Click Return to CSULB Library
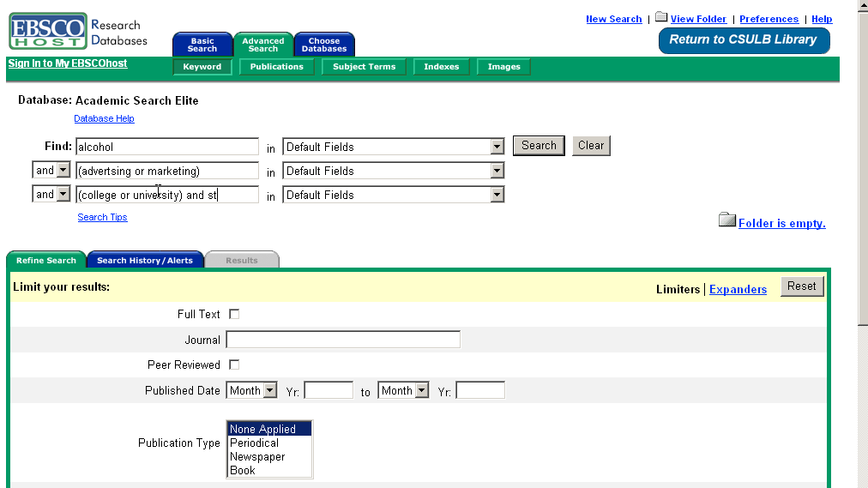Image resolution: width=868 pixels, height=488 pixels. tap(744, 39)
